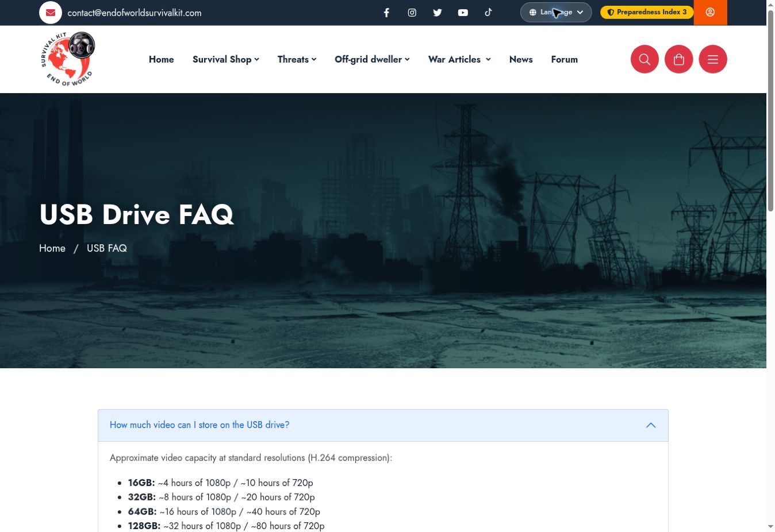
Task: Open the Facebook social icon
Action: point(387,13)
